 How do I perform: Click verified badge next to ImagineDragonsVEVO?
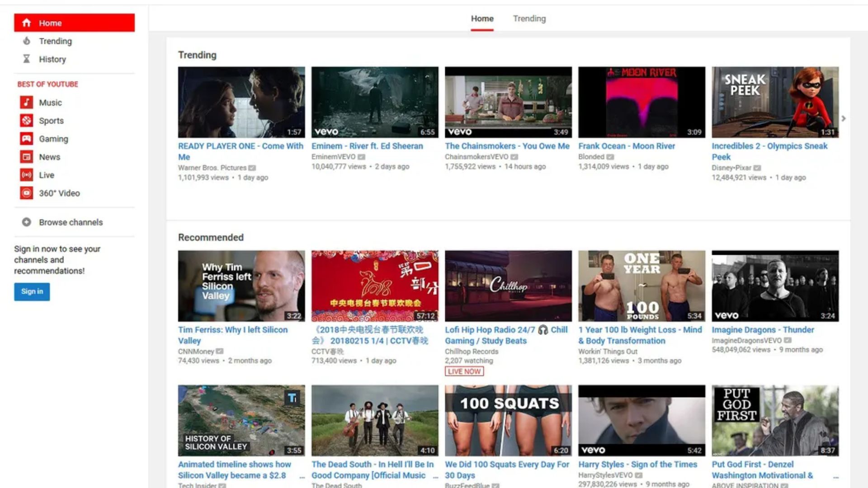coord(788,340)
